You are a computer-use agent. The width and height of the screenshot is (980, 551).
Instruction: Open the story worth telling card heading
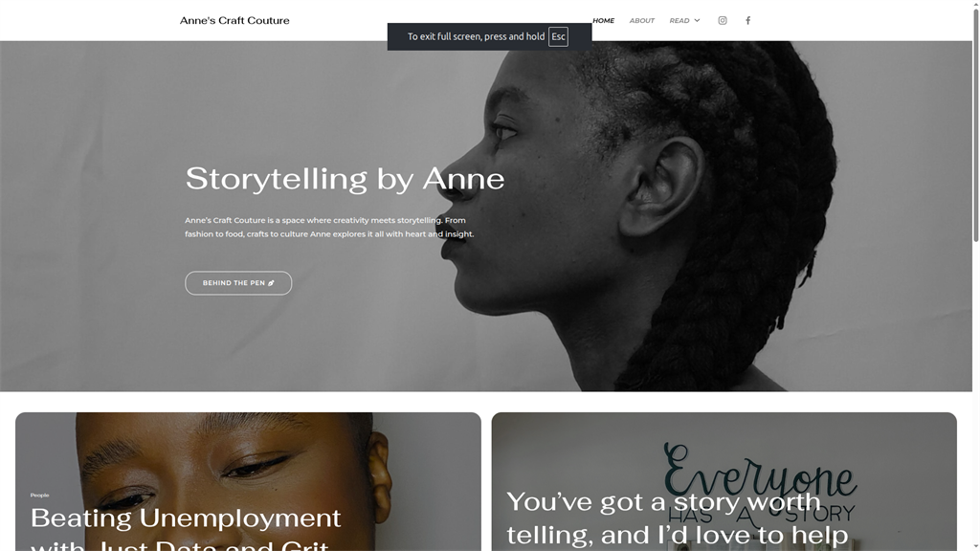tap(677, 518)
